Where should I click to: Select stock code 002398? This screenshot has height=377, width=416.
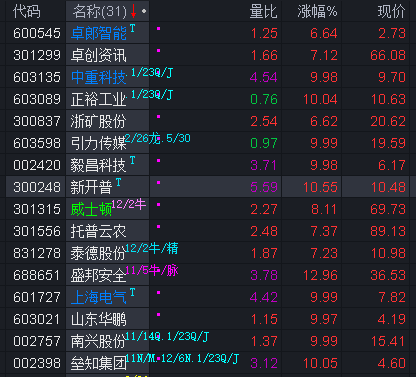click(37, 363)
